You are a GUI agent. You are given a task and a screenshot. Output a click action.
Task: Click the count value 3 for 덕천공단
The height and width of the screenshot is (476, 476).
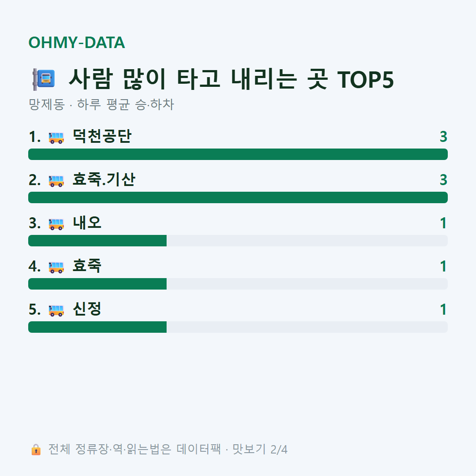(443, 137)
